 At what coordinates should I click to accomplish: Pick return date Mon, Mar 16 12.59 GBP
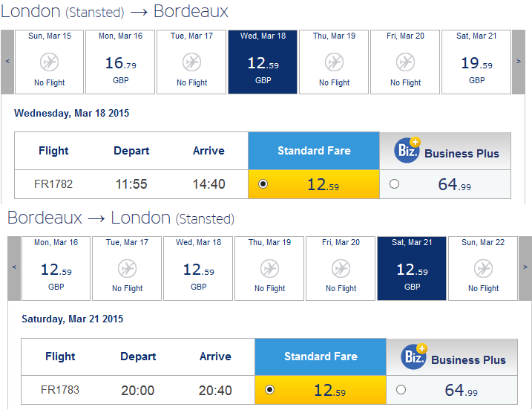pos(56,268)
